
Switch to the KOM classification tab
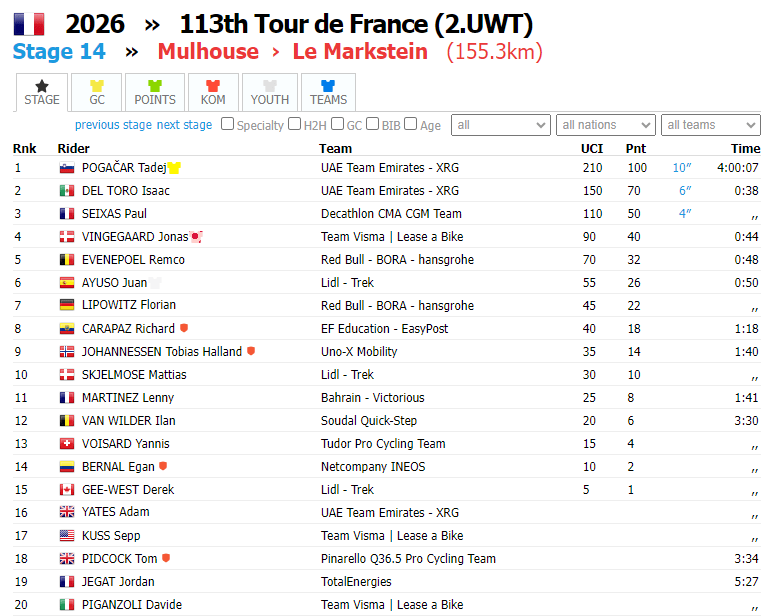(x=213, y=92)
